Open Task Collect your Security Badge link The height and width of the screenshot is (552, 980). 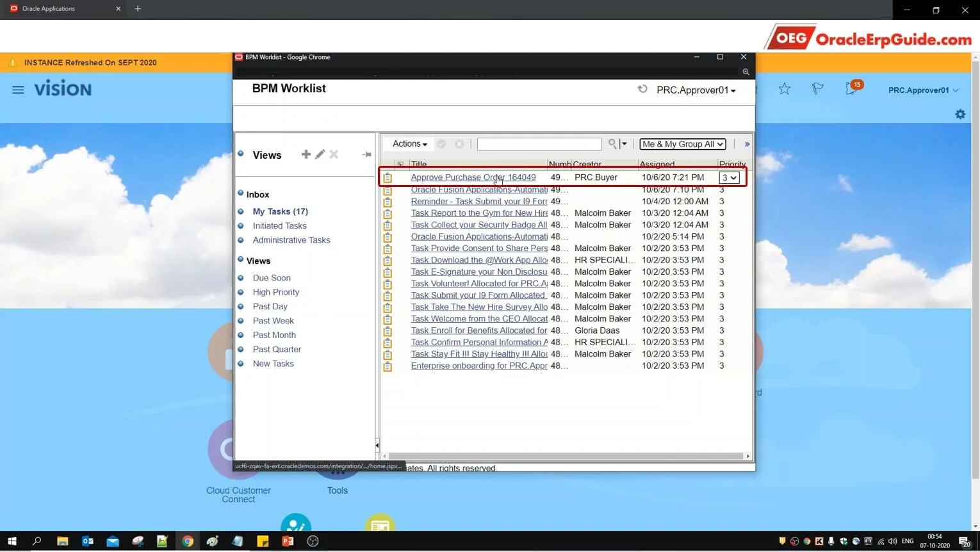(x=479, y=225)
